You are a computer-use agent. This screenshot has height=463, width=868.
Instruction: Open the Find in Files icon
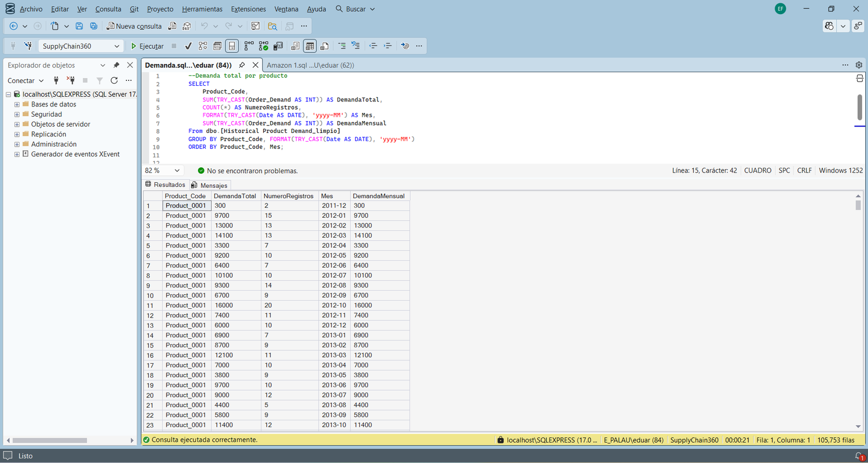pyautogui.click(x=272, y=26)
